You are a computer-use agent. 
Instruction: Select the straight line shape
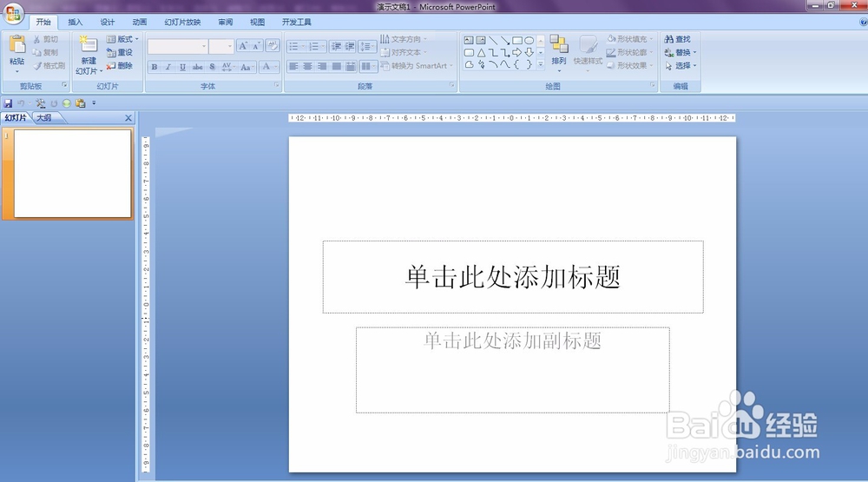pyautogui.click(x=493, y=41)
